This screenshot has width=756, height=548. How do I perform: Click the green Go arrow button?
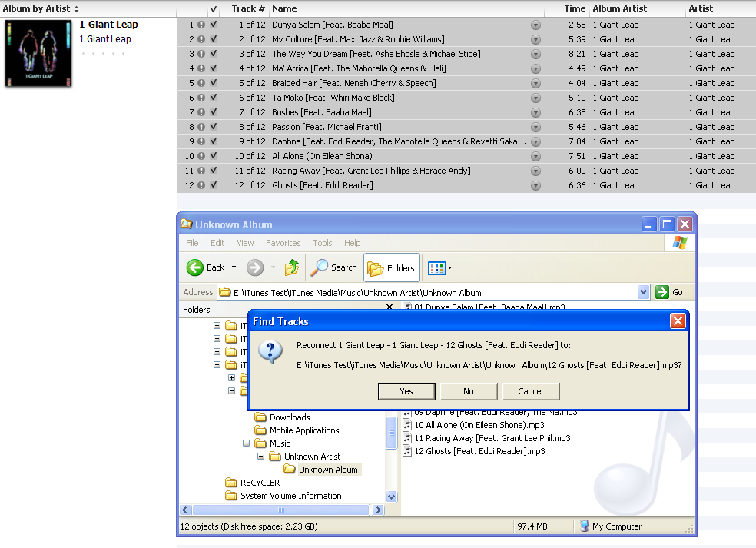(662, 292)
